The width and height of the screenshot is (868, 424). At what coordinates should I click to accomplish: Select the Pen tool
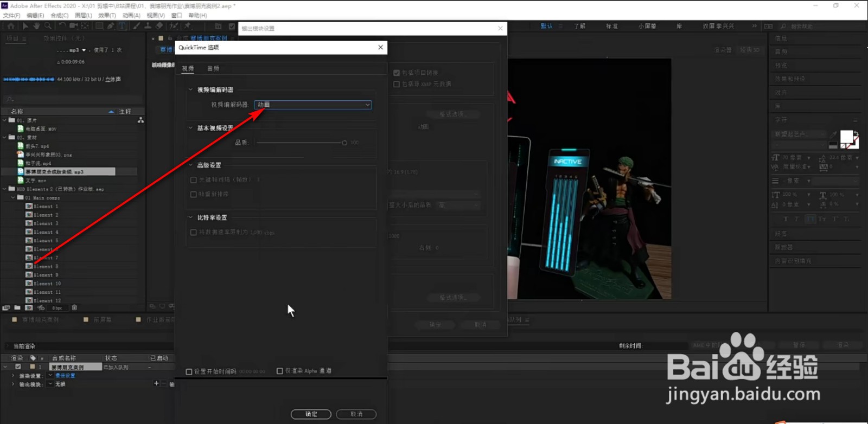(111, 26)
